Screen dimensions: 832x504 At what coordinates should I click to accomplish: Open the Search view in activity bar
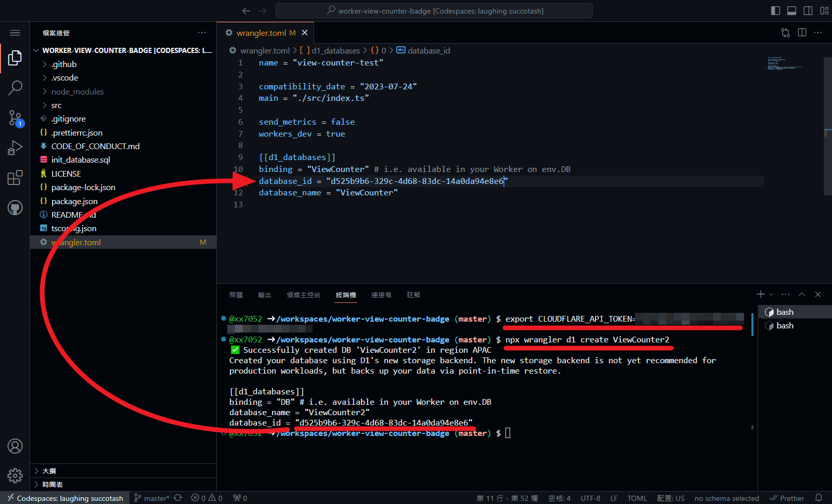pos(15,87)
